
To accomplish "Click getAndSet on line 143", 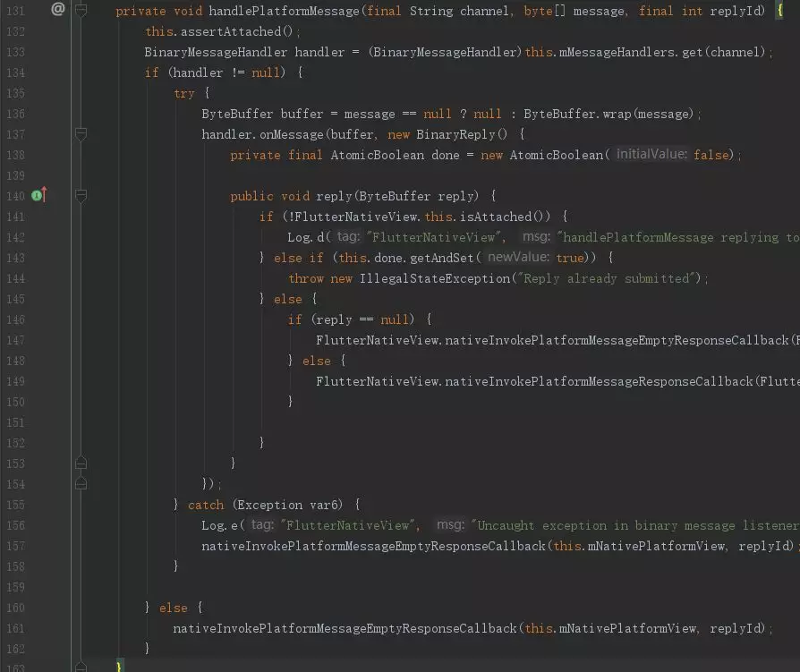I will 442,259.
